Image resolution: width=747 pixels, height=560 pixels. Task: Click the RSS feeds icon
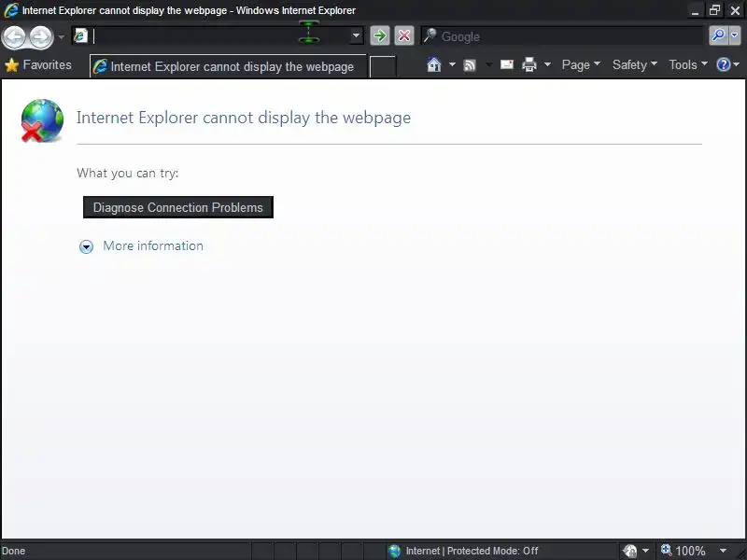point(470,65)
